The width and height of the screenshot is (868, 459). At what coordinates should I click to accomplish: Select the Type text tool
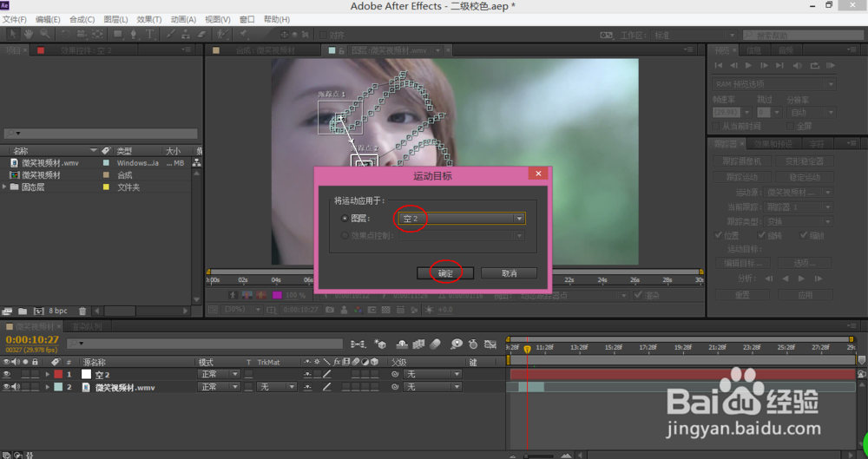pos(149,35)
